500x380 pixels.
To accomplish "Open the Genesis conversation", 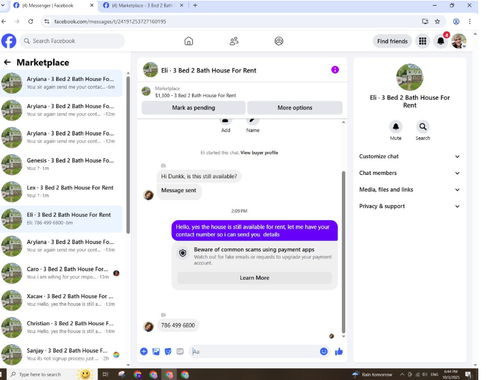I will 62,164.
